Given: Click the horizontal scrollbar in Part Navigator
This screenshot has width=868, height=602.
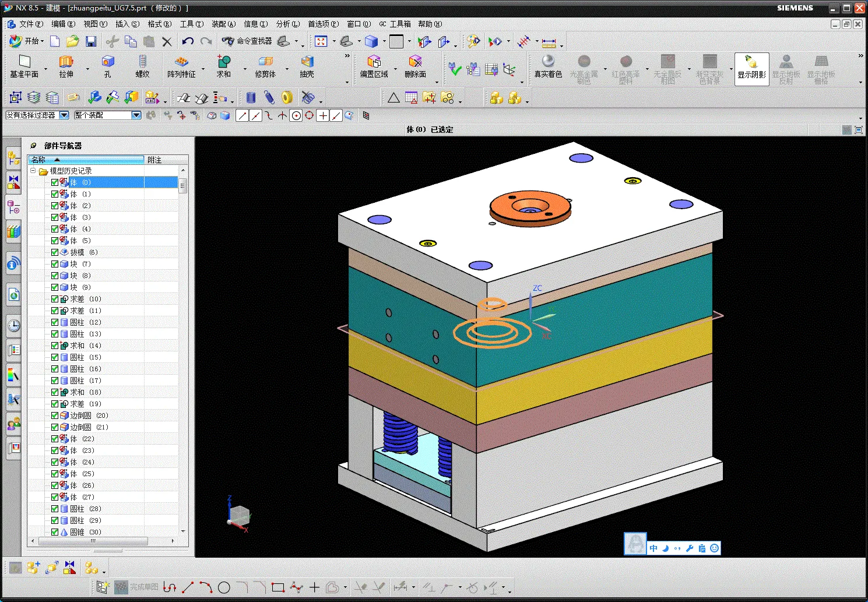Looking at the screenshot, I should (x=93, y=541).
